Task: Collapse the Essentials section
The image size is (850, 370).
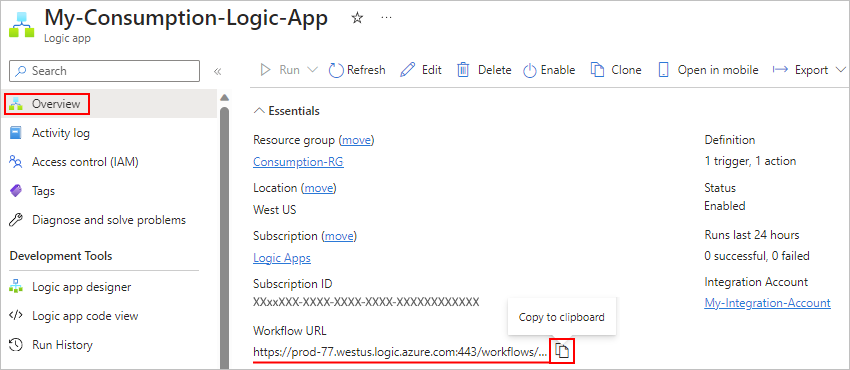Action: tap(286, 111)
